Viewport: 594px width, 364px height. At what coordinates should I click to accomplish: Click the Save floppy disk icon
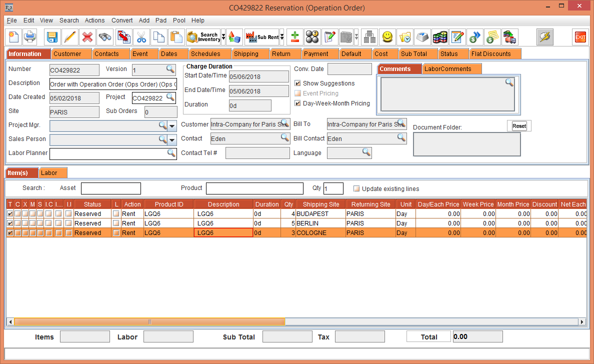(x=52, y=37)
